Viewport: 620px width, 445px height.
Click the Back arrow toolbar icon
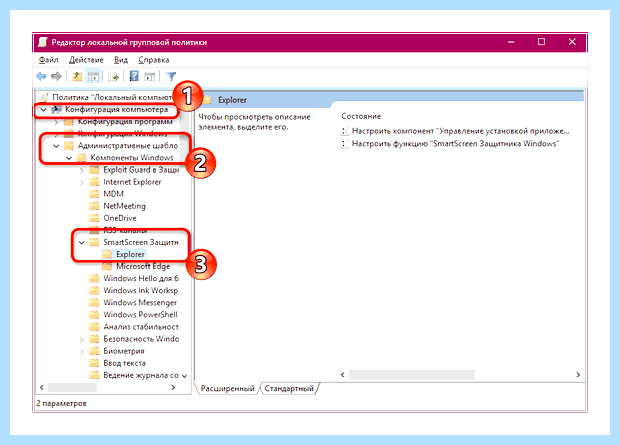tap(41, 76)
